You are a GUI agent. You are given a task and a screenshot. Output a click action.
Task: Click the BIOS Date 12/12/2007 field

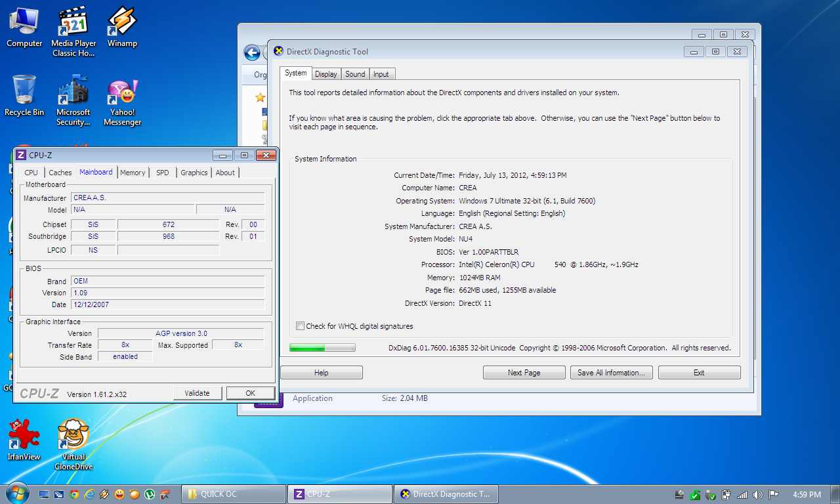168,304
